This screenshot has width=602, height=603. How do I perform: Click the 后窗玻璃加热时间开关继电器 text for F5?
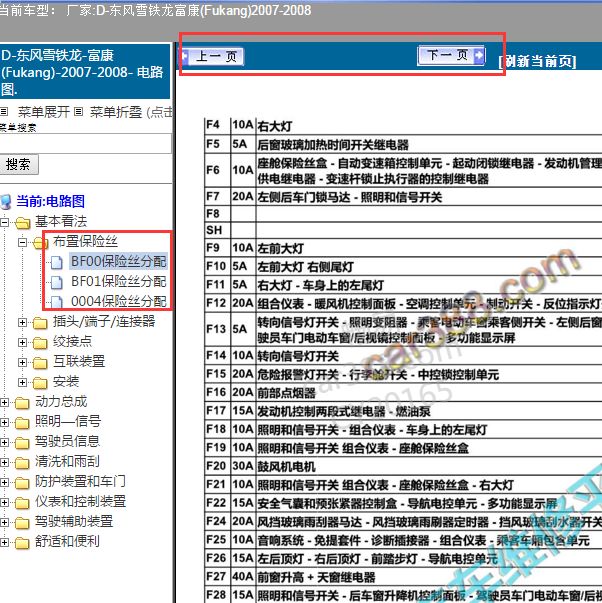click(333, 145)
